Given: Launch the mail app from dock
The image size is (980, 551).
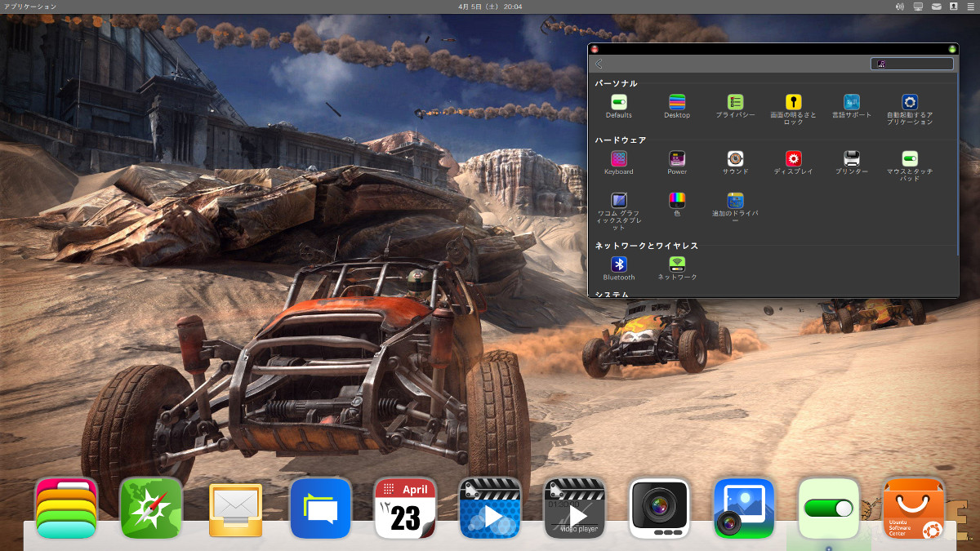Looking at the screenshot, I should point(236,509).
